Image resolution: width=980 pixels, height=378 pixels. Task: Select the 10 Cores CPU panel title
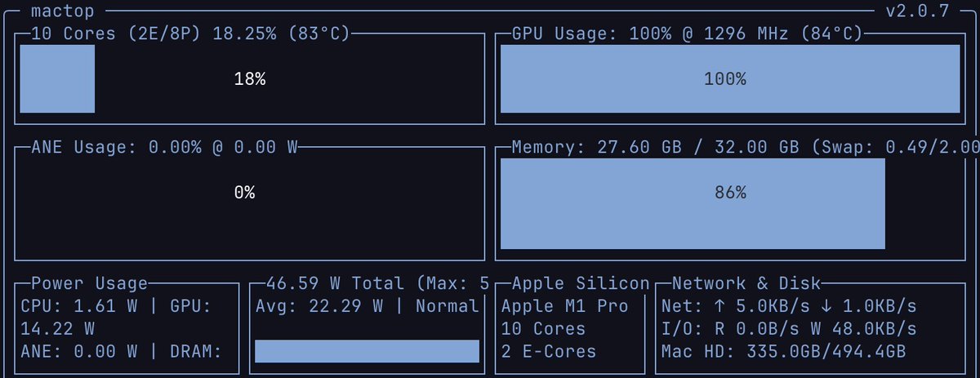pyautogui.click(x=190, y=34)
